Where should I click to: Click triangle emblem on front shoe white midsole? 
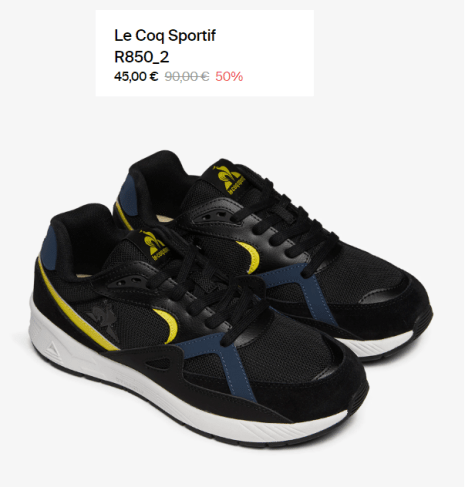point(51,349)
